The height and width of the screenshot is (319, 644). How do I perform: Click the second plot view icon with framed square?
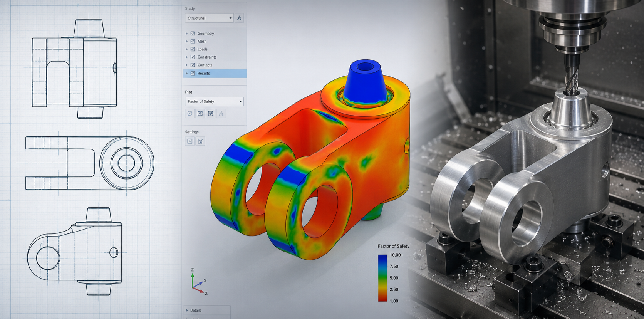(x=200, y=113)
